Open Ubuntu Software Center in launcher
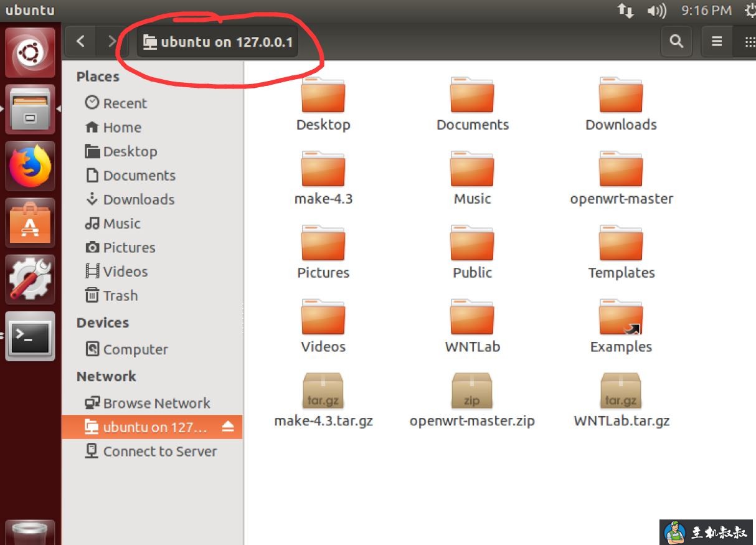Image resolution: width=756 pixels, height=545 pixels. [x=30, y=223]
